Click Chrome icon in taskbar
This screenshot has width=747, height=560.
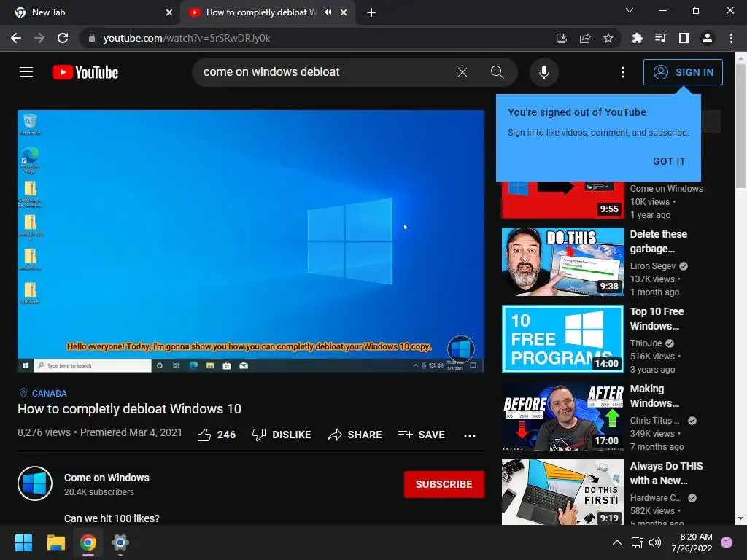click(x=88, y=542)
